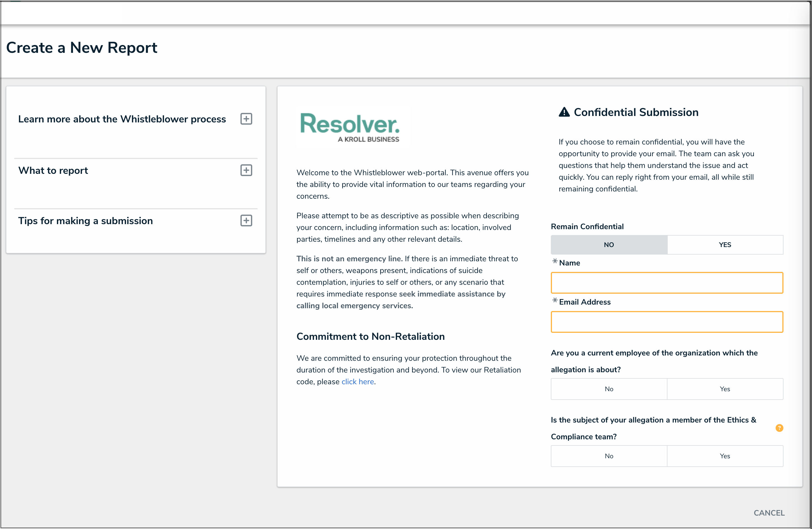Choose Yes for current employee question
The height and width of the screenshot is (529, 812).
725,389
